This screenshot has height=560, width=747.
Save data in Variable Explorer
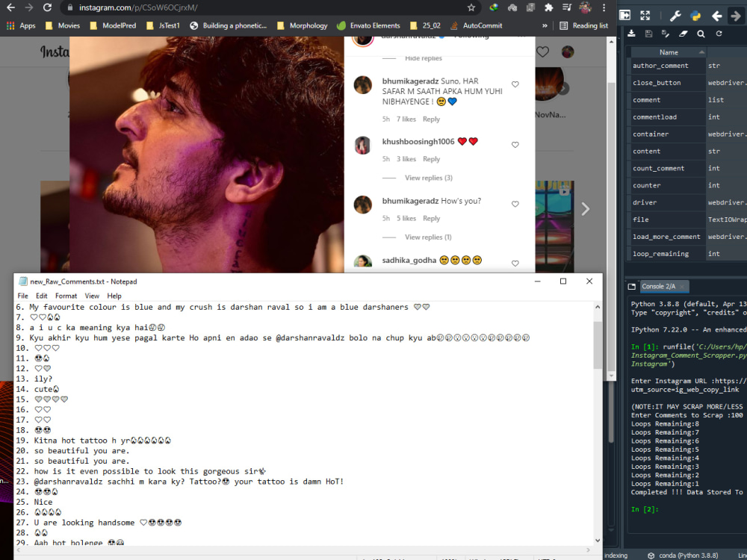click(648, 34)
